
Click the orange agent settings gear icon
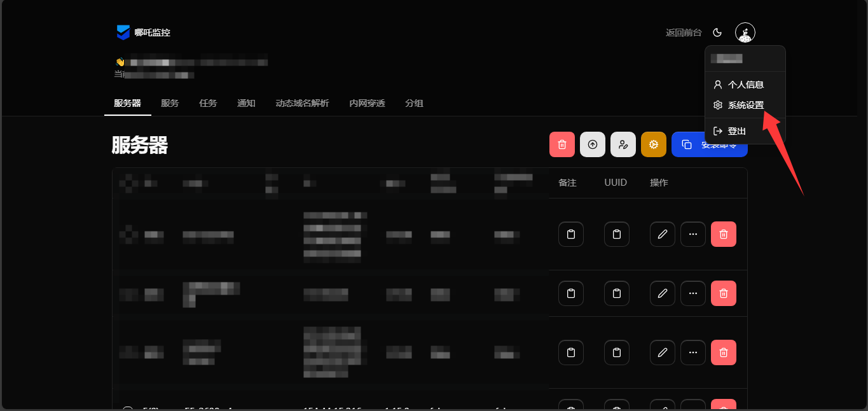(x=653, y=144)
